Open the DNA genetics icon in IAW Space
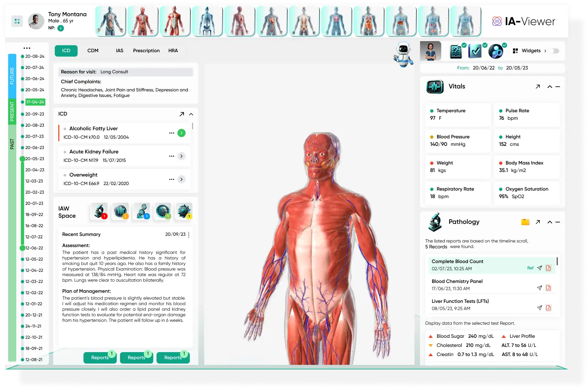Image resolution: width=588 pixels, height=389 pixels. (142, 211)
